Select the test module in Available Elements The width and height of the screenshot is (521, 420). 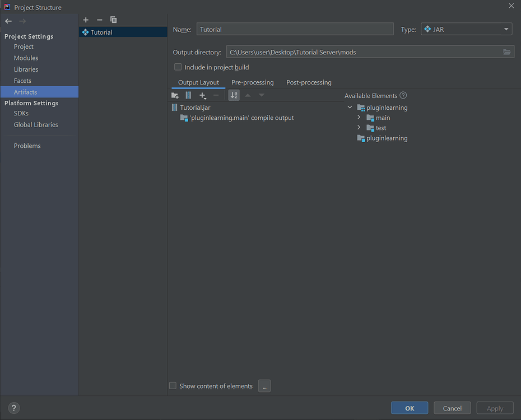[x=376, y=128]
